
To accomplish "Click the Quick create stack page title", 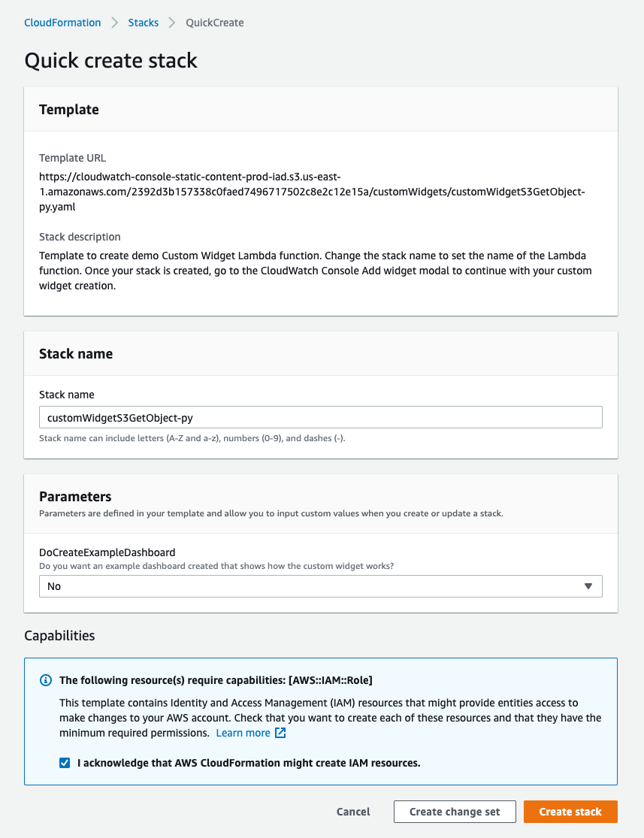I will (110, 60).
